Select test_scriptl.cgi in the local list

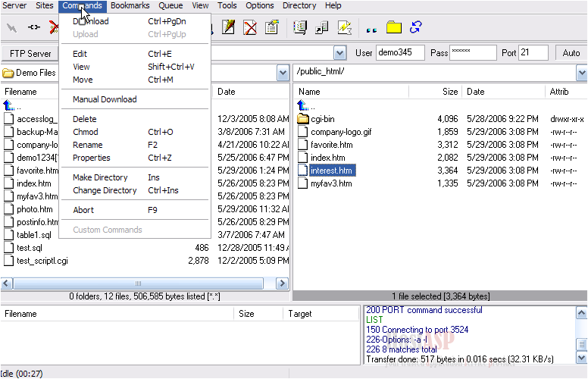click(x=42, y=261)
